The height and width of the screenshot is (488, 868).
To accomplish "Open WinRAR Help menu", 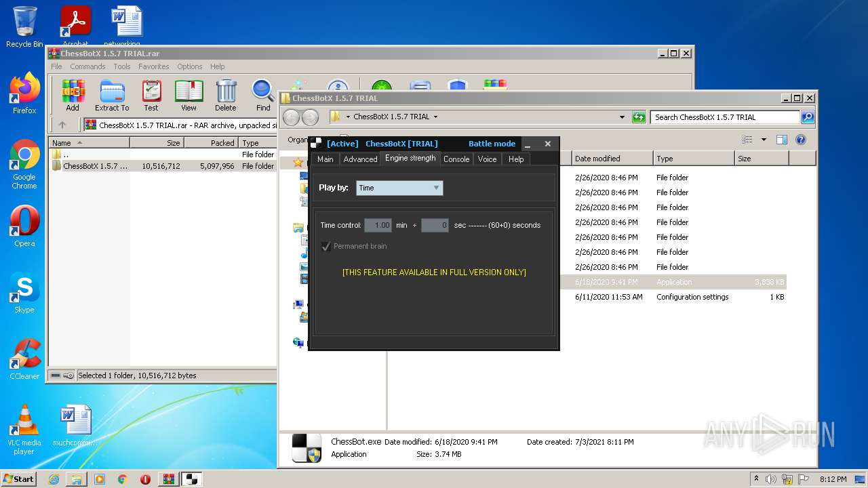I will (x=217, y=66).
